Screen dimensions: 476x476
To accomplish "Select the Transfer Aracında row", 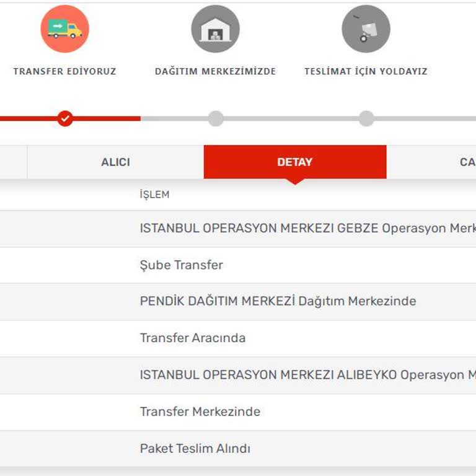I will tap(238, 338).
